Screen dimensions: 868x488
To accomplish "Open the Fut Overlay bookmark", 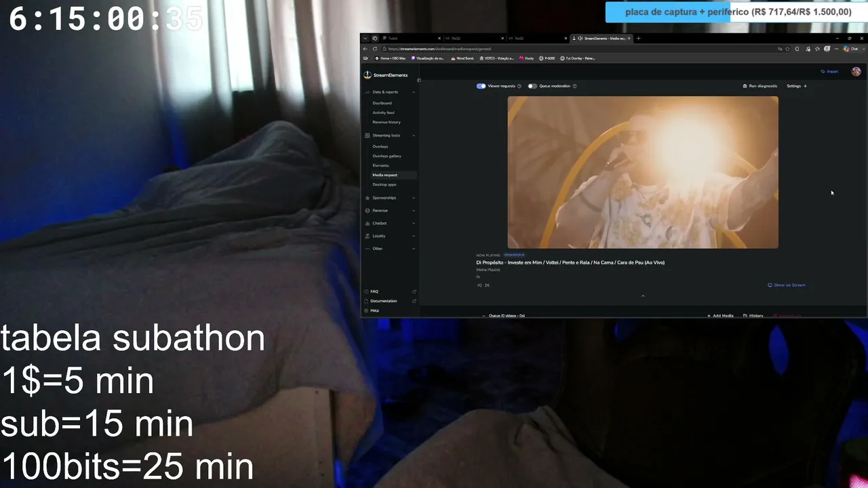I will (x=578, y=58).
